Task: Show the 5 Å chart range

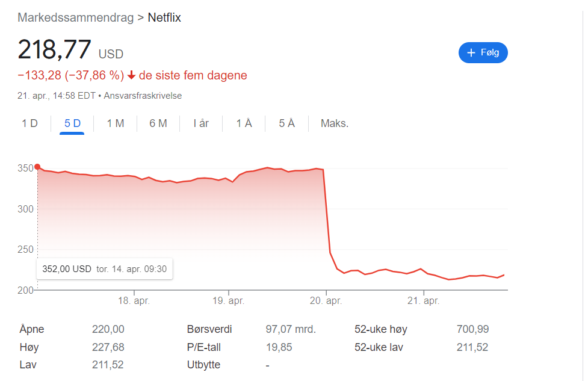Action: pos(286,123)
